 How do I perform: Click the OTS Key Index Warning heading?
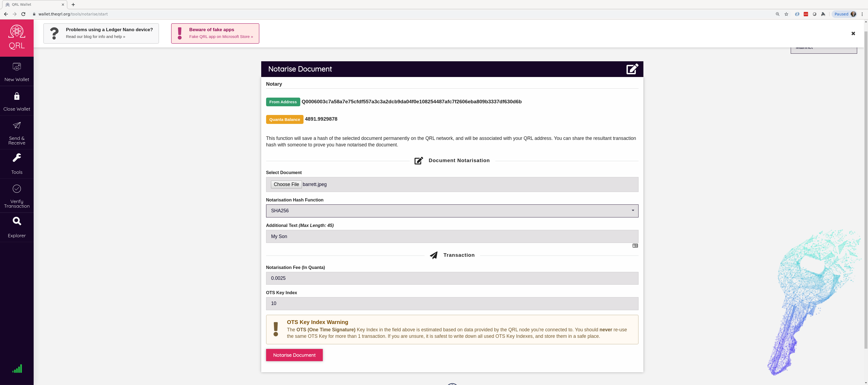point(317,322)
